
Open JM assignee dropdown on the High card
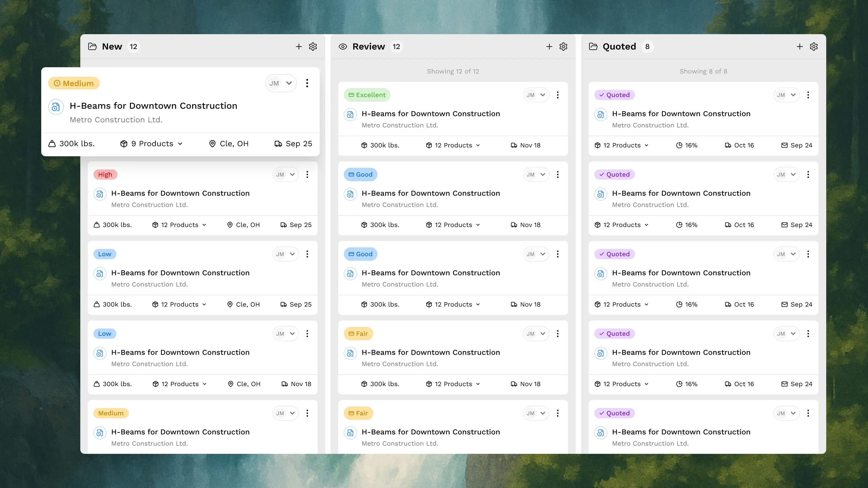point(285,174)
